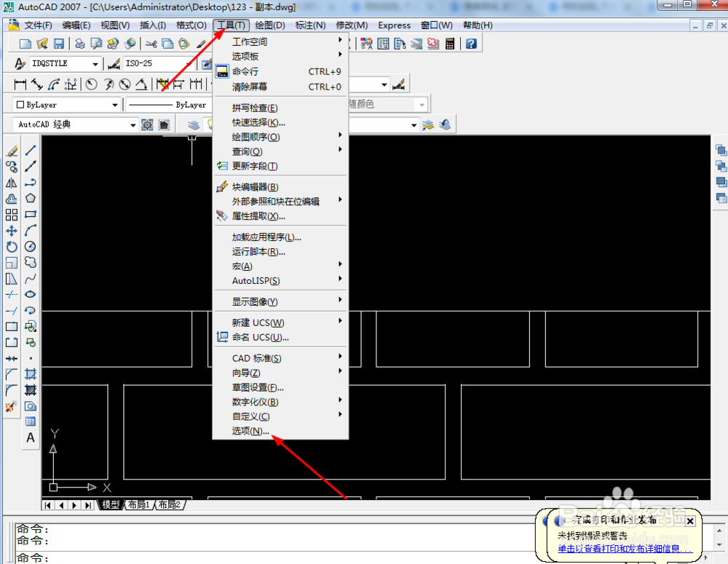Open the 格式(O) menu
Image resolution: width=728 pixels, height=564 pixels.
[x=191, y=25]
